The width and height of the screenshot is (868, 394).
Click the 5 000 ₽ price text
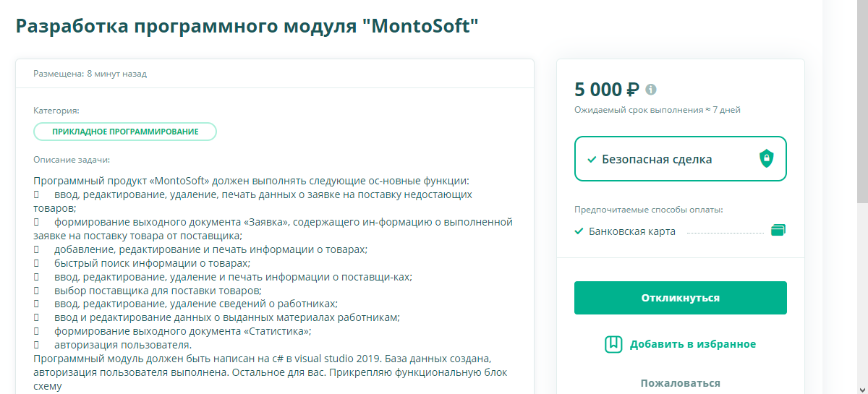coord(607,90)
